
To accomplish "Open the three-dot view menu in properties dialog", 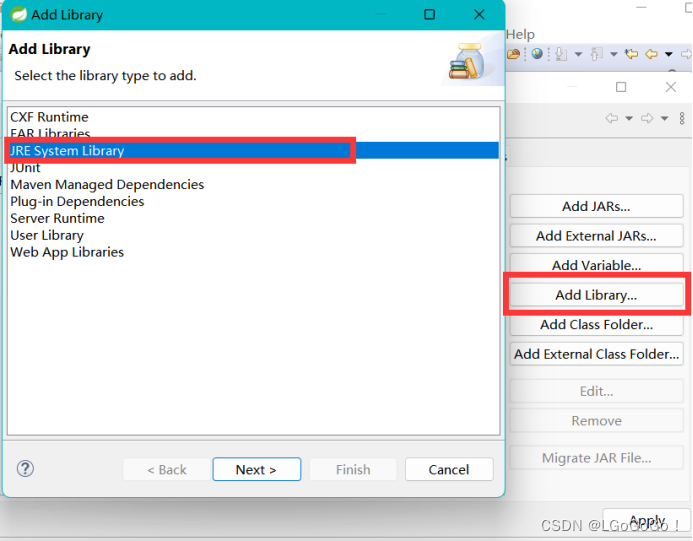I will [x=682, y=118].
